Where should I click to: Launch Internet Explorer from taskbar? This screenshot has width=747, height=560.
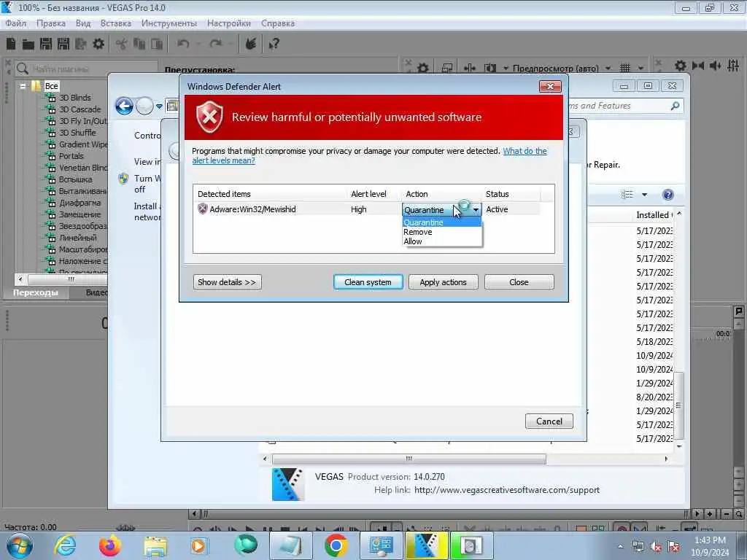64,545
